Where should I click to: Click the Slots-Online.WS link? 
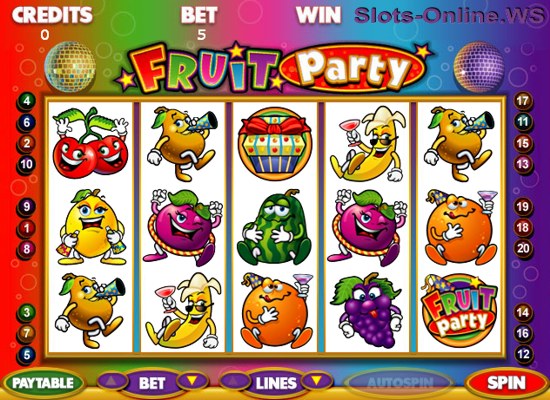(450, 16)
